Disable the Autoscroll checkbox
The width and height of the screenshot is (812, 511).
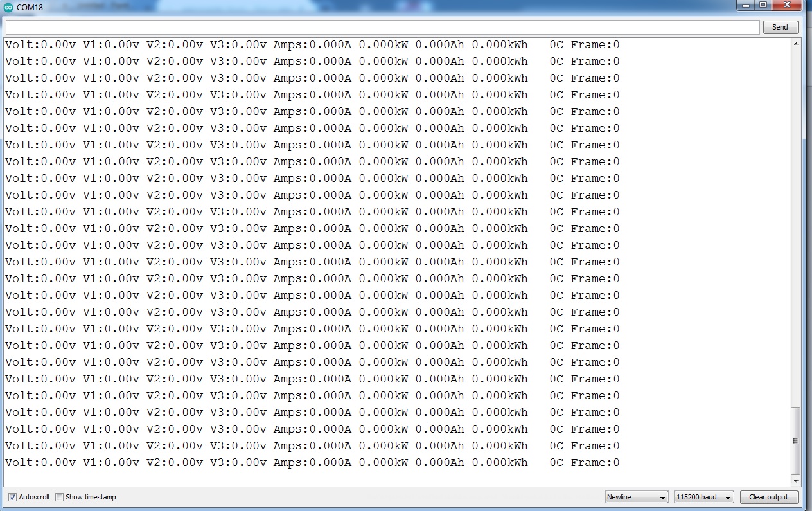(12, 497)
